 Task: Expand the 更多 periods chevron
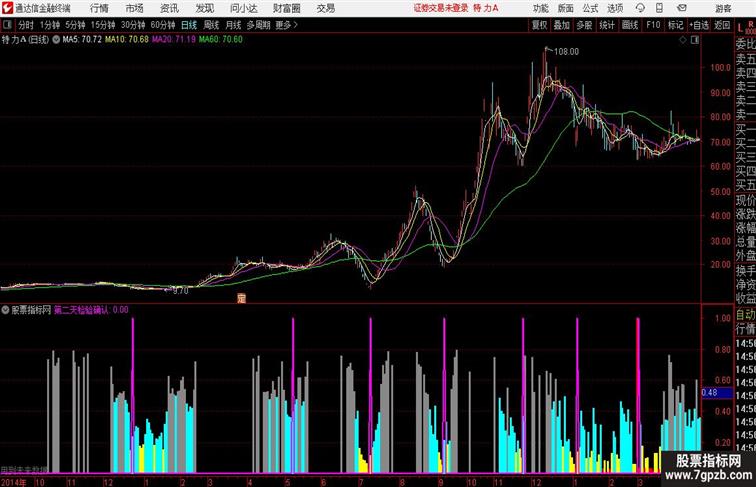[x=296, y=25]
